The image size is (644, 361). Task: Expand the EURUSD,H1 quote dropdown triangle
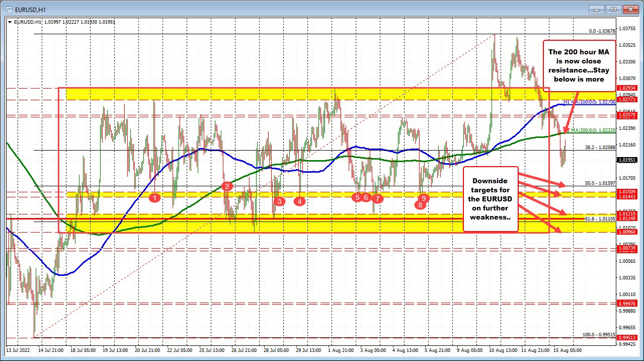11,22
